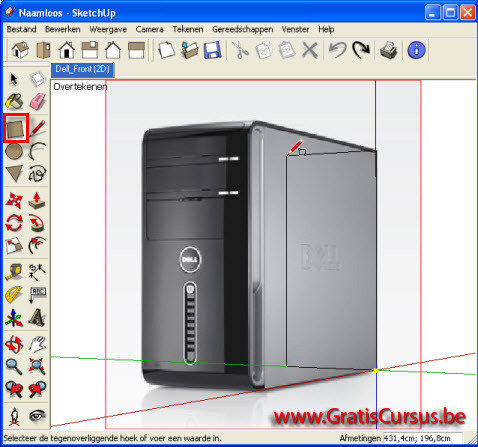Screen dimensions: 478x447
Task: Open Model Info blue button
Action: pos(417,50)
